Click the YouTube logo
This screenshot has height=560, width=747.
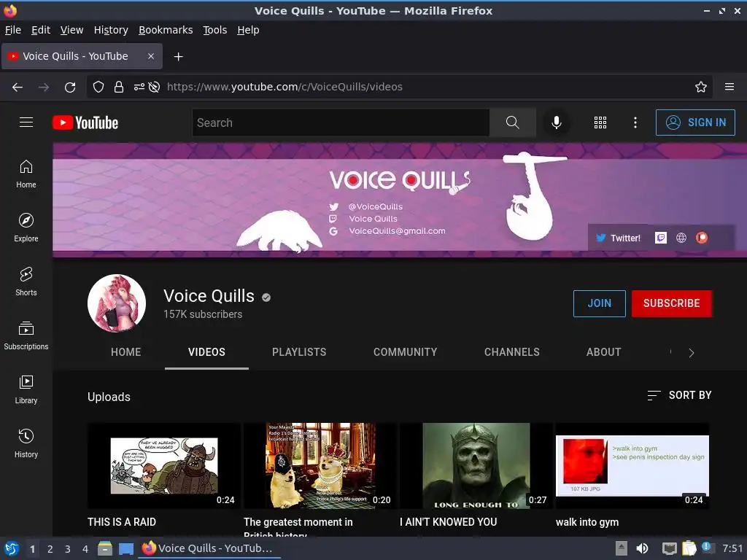(x=85, y=122)
